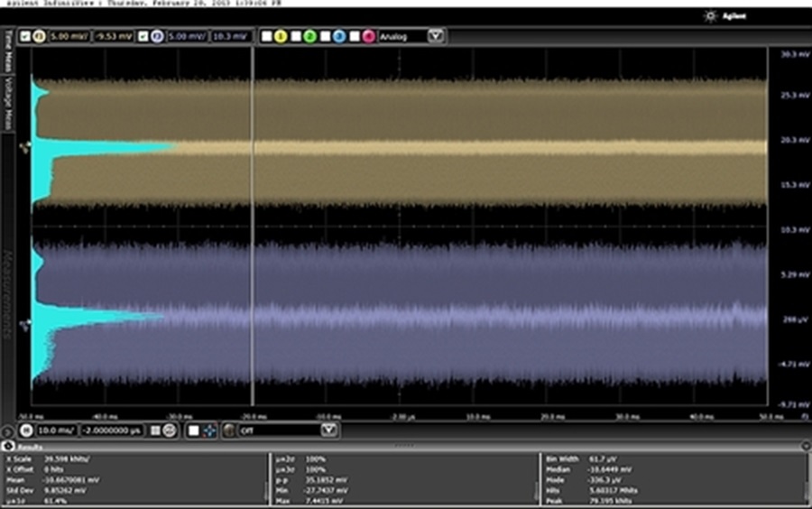This screenshot has height=509, width=812.
Task: Open the Time Meas side tab
Action: click(8, 51)
